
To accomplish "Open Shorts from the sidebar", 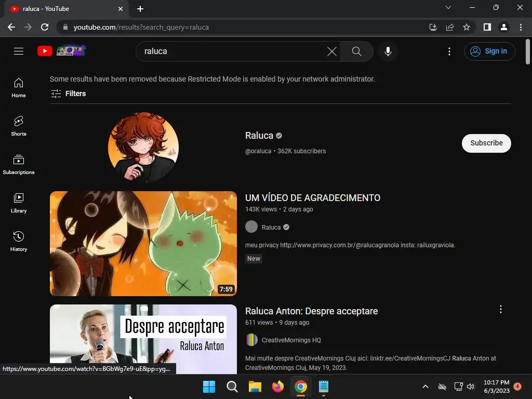I will tap(19, 126).
